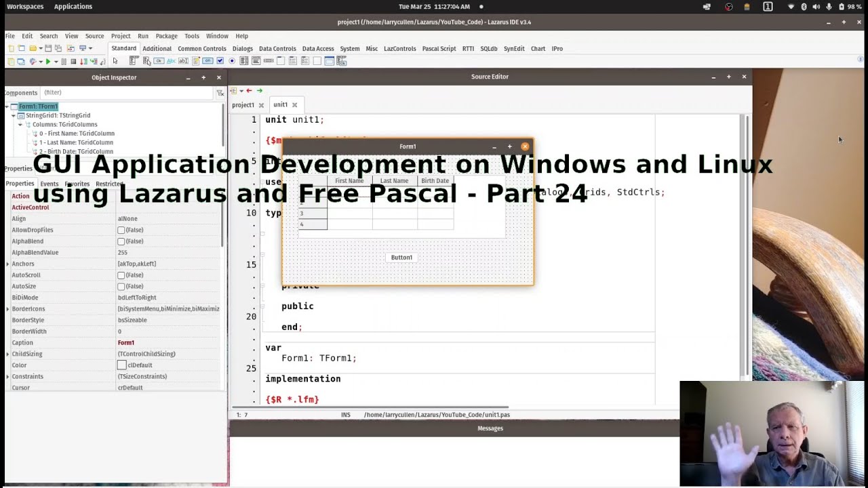Click the Desktops monitor icon

click(x=83, y=48)
